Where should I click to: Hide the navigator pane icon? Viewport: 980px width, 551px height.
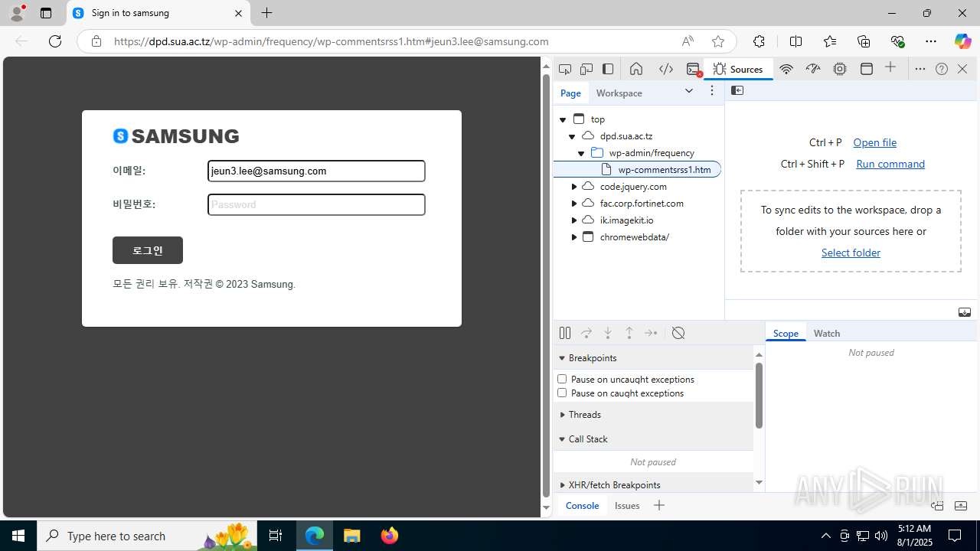[737, 90]
